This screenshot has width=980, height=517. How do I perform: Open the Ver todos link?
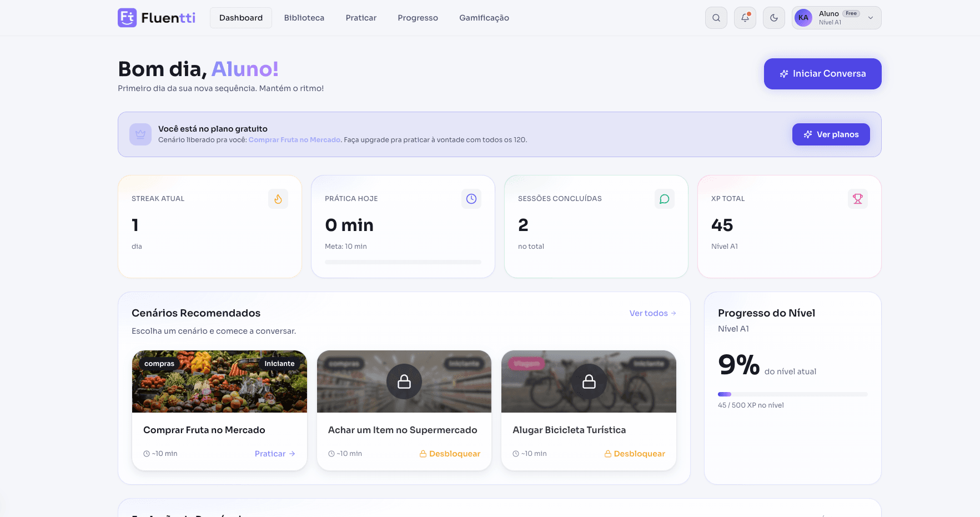click(x=653, y=313)
